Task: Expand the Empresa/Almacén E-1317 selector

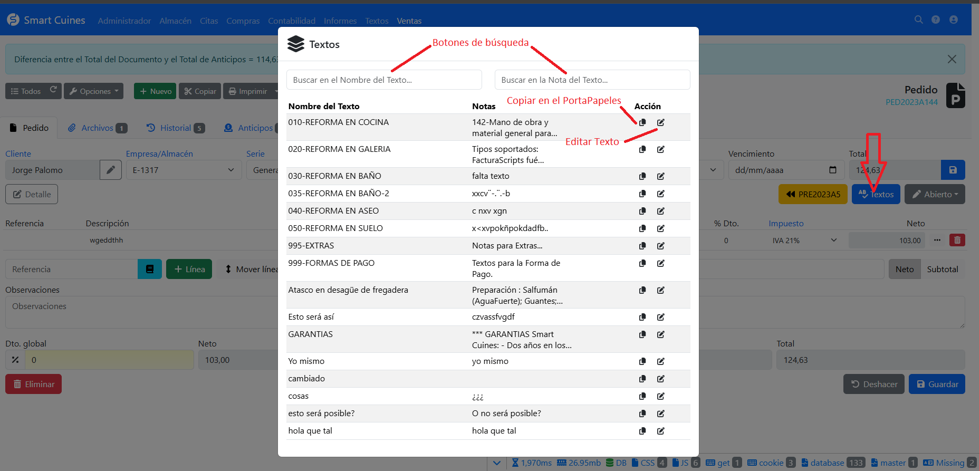Action: [183, 170]
